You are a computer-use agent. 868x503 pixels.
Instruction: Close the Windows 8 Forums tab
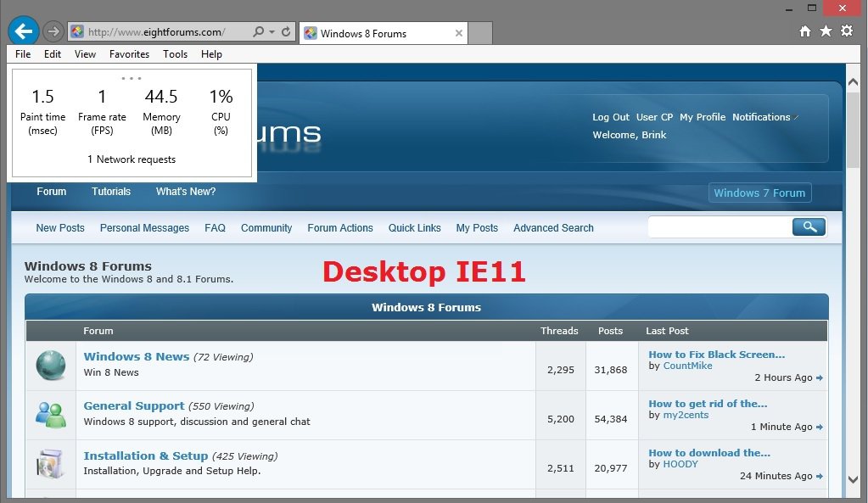[459, 34]
